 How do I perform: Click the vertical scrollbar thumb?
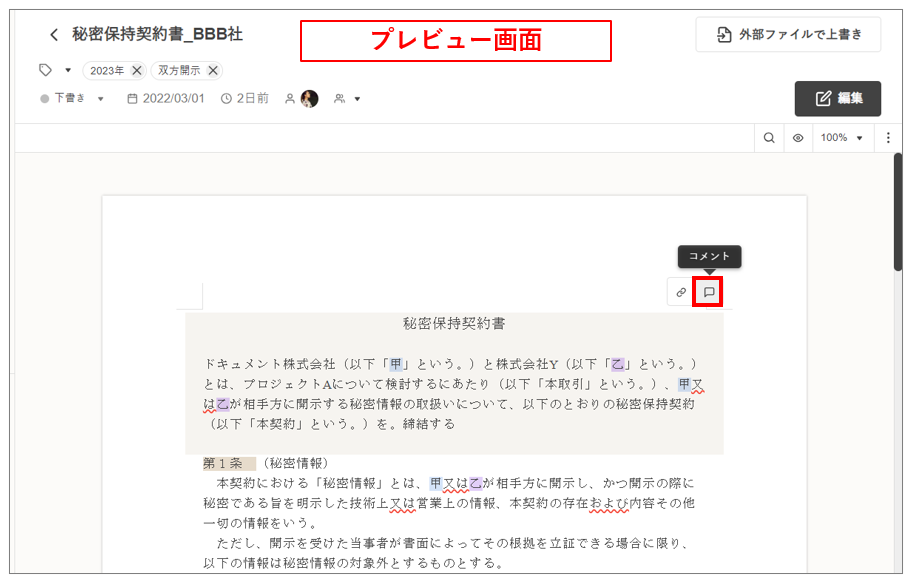899,210
